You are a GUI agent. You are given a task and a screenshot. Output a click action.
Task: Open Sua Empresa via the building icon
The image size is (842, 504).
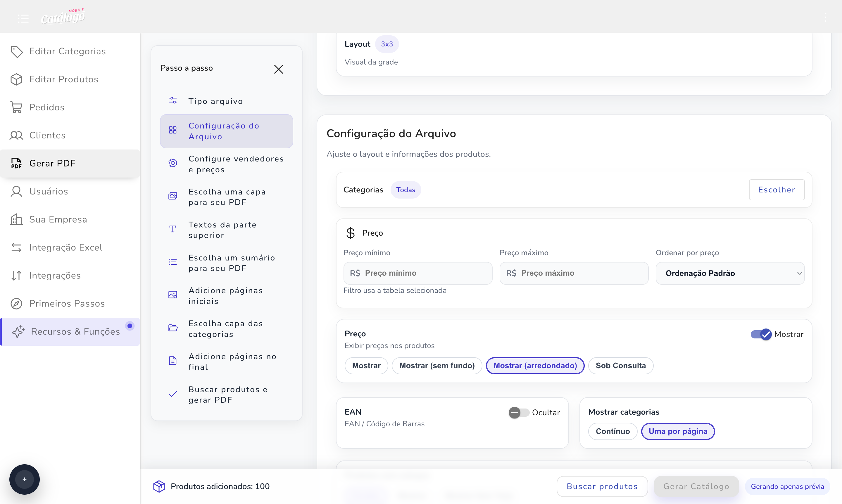click(16, 219)
